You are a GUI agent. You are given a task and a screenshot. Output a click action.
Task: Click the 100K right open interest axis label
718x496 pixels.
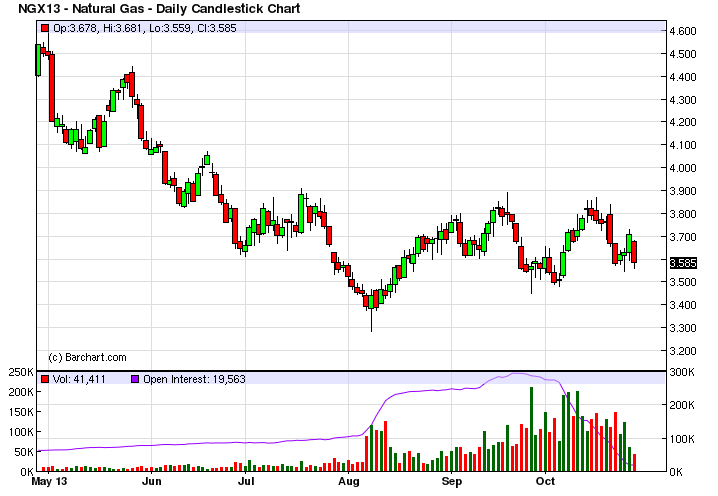682,439
